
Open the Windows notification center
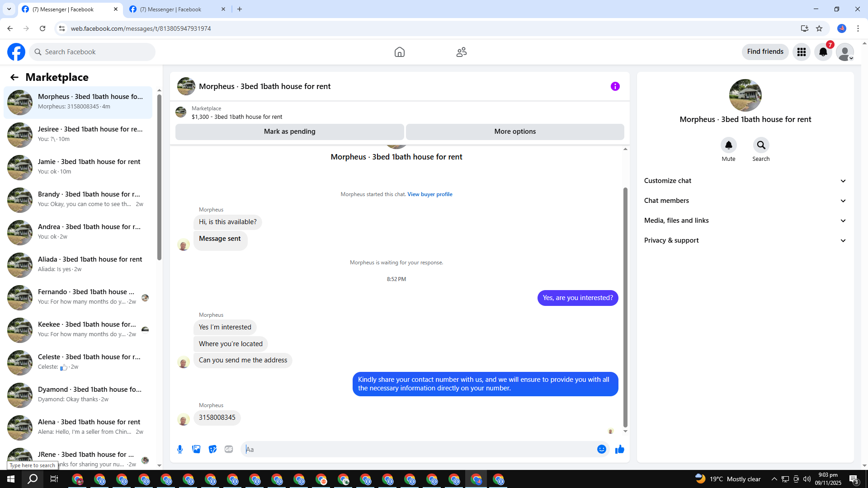(854, 479)
